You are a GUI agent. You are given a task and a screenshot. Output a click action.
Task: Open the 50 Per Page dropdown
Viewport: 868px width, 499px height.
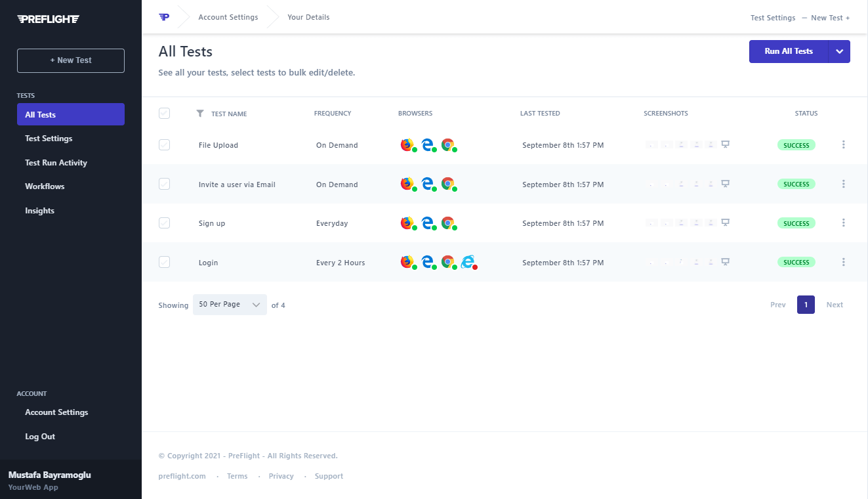230,305
